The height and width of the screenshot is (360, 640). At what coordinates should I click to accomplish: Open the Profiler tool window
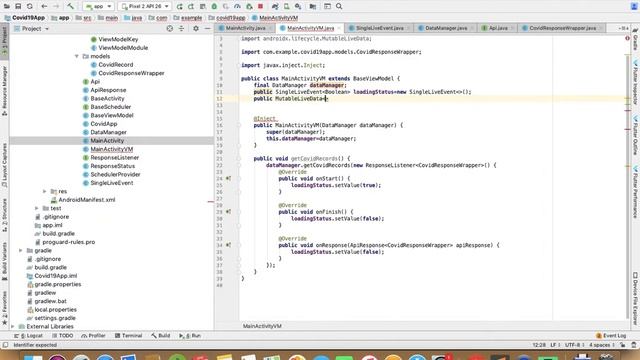[x=93, y=336]
